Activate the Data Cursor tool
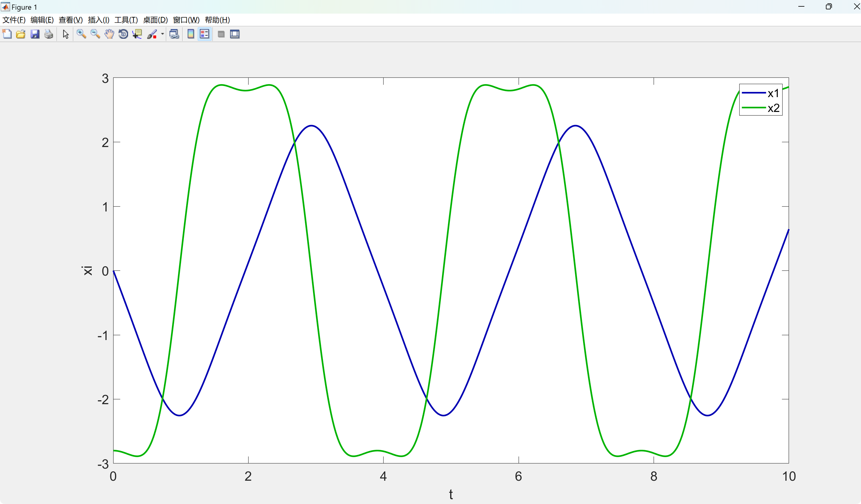861x504 pixels. [137, 34]
